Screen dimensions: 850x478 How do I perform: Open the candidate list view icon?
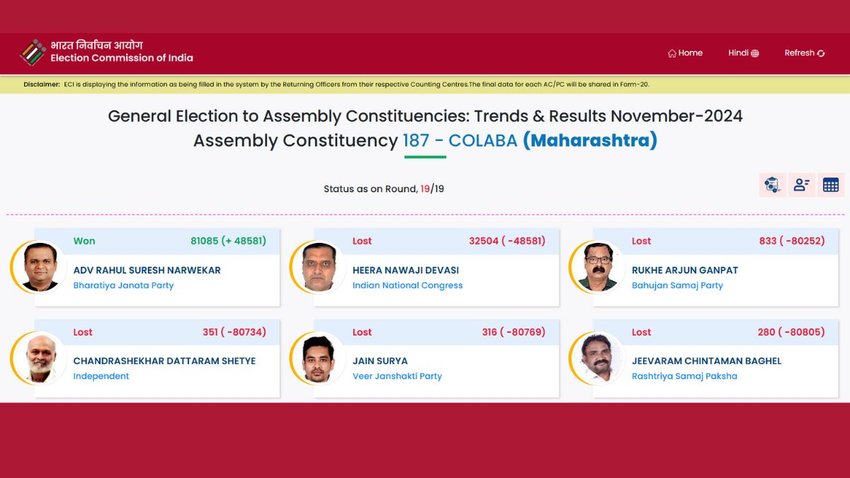802,185
